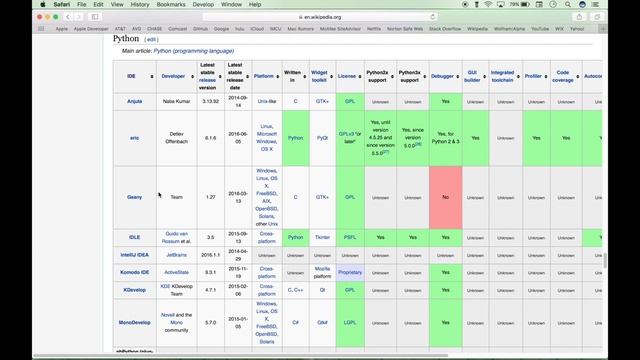Image resolution: width=640 pixels, height=360 pixels.
Task: Show all tabs overview
Action: click(x=597, y=17)
